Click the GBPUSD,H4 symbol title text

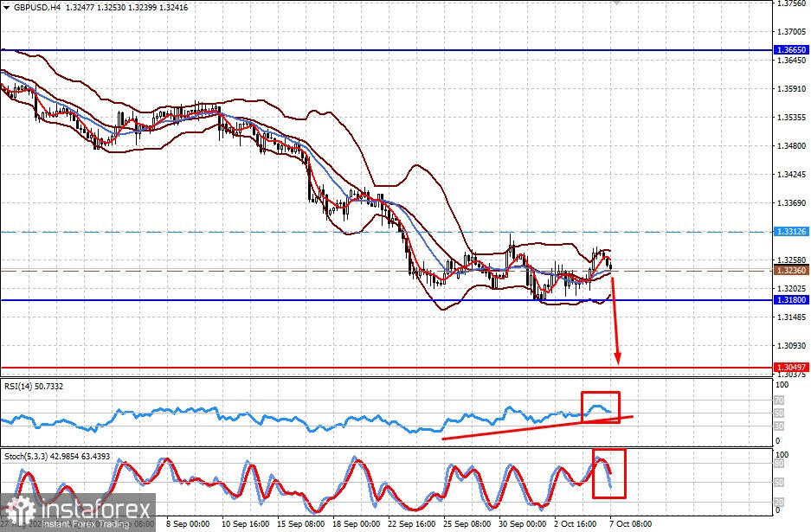(35, 8)
